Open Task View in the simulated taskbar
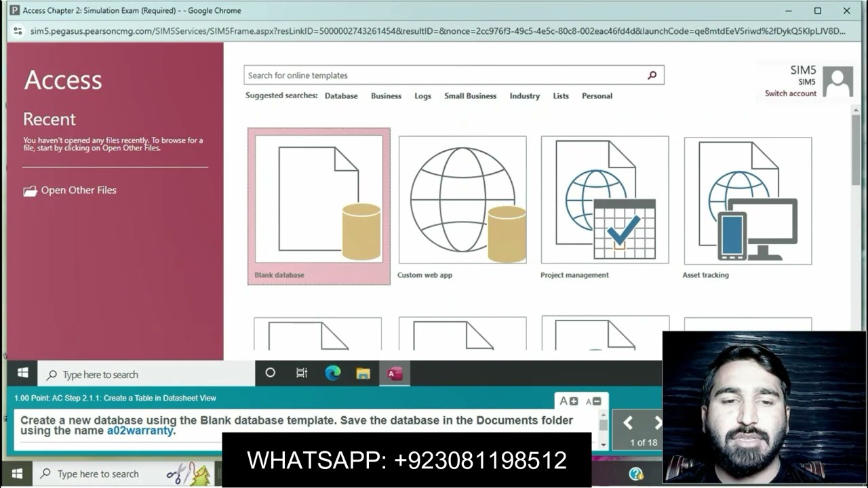868x488 pixels. (302, 373)
